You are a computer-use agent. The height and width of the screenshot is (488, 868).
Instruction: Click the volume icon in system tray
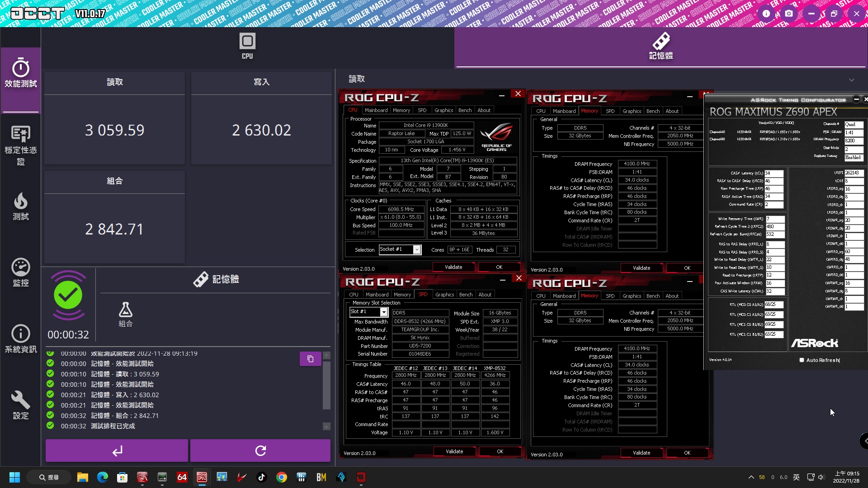click(821, 477)
